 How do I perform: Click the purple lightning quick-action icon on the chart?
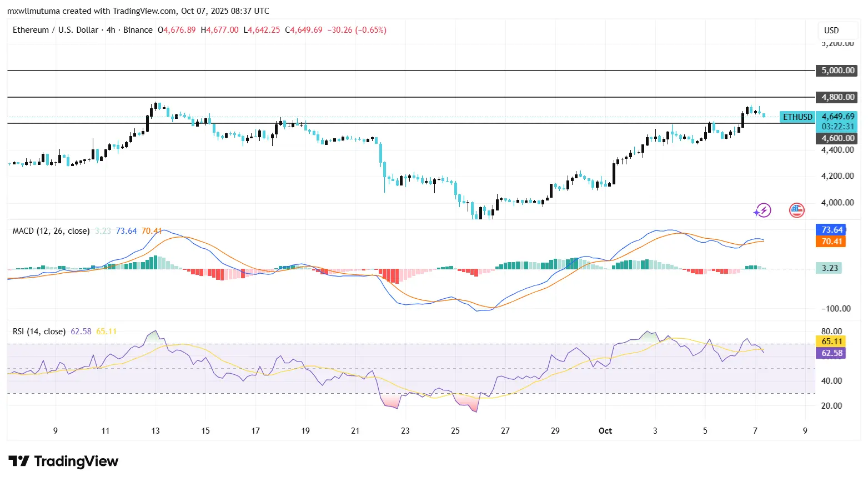pos(762,210)
